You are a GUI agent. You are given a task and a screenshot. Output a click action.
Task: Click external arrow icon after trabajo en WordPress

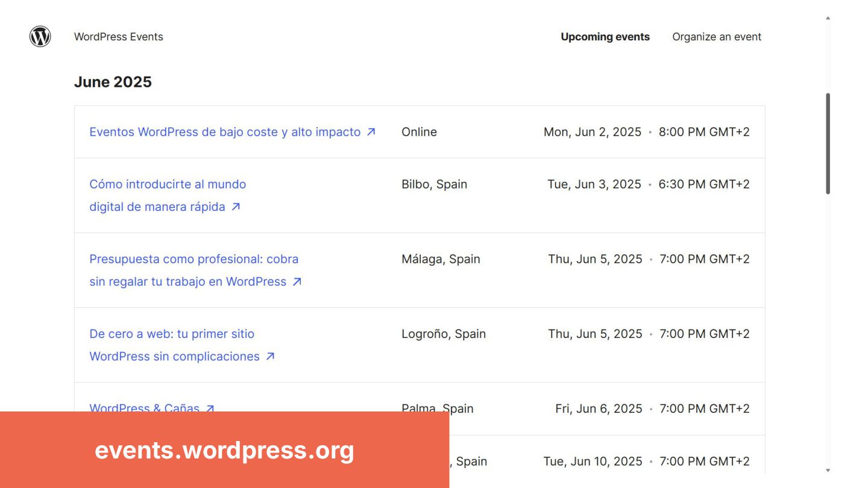[297, 281]
